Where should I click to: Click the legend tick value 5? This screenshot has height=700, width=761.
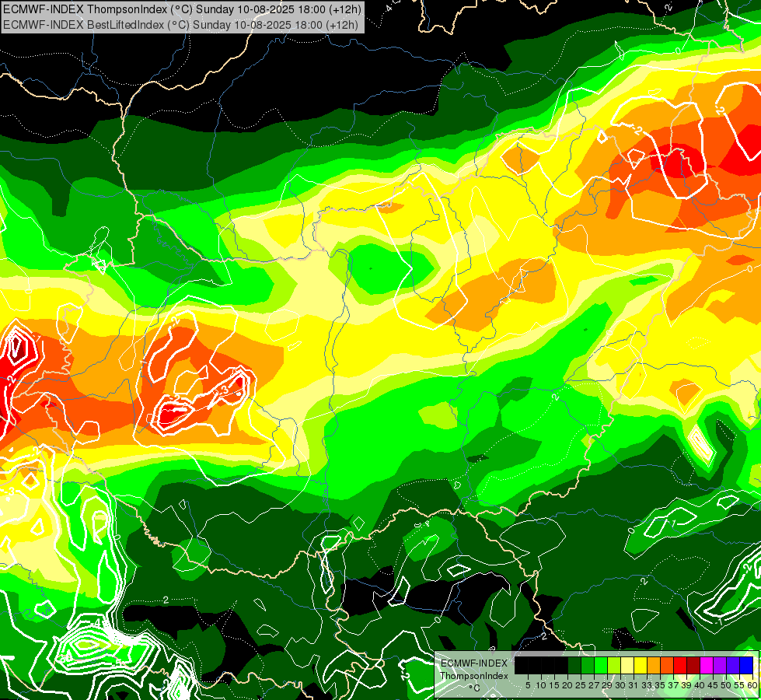[528, 685]
